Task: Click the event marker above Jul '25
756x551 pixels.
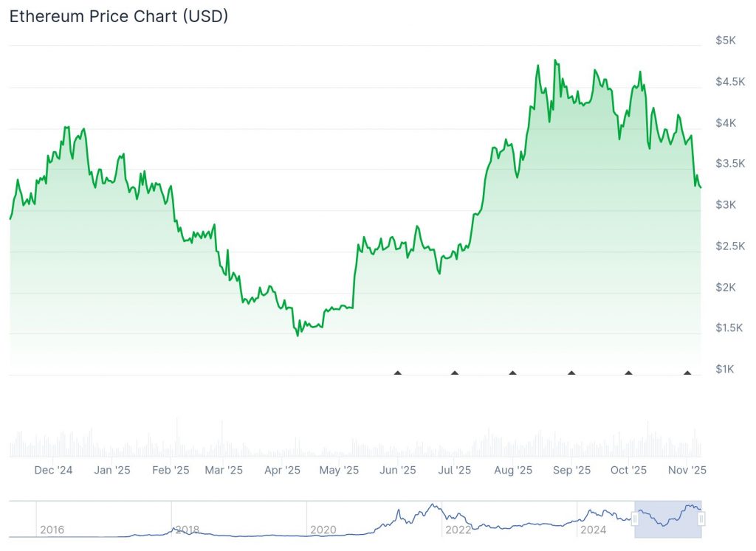Action: click(455, 372)
